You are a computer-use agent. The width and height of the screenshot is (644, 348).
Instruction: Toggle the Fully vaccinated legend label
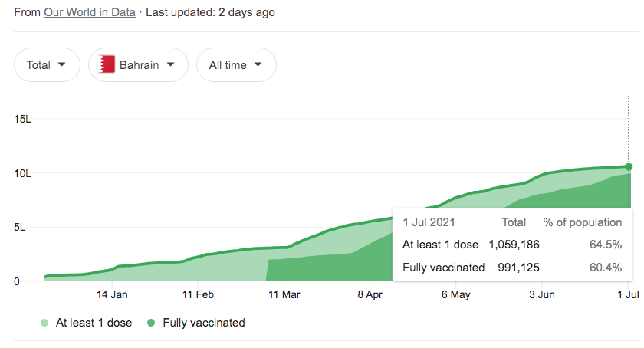coord(204,323)
